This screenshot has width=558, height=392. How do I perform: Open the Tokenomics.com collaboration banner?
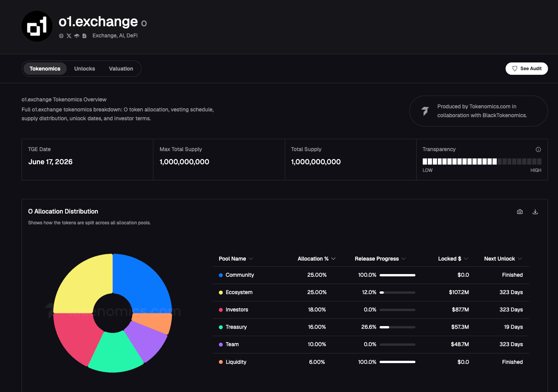point(478,111)
